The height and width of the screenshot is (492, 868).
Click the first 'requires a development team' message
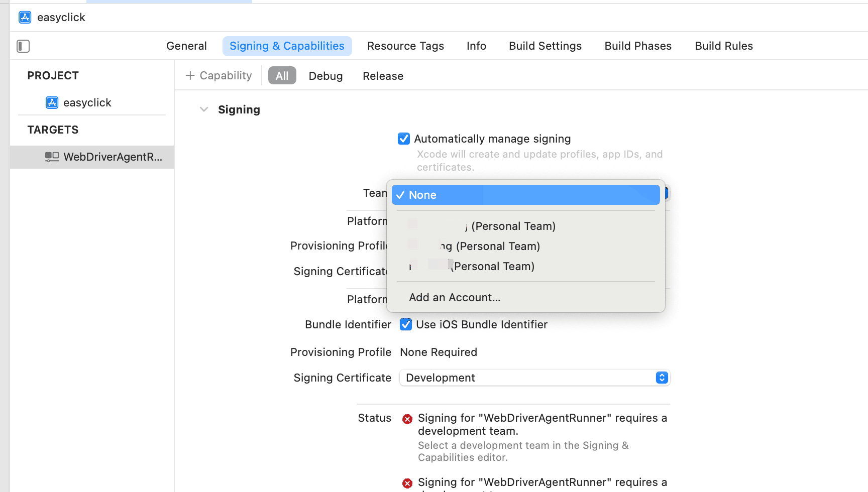(542, 425)
